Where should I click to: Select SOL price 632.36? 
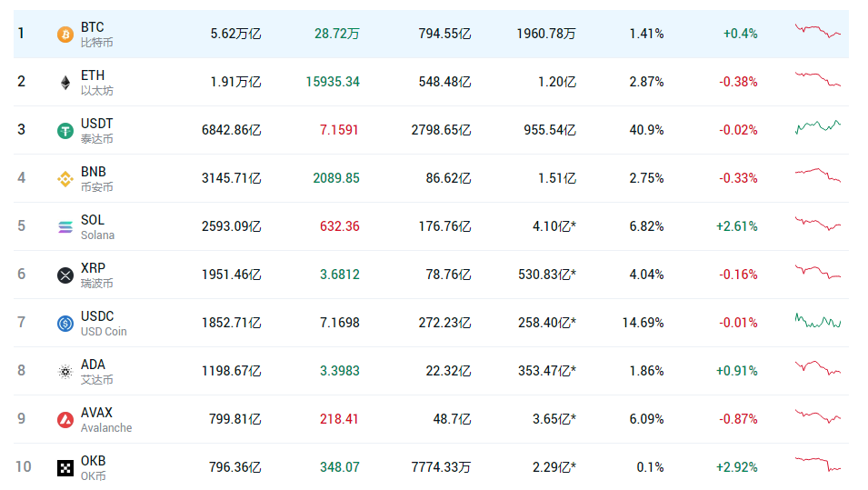[339, 226]
